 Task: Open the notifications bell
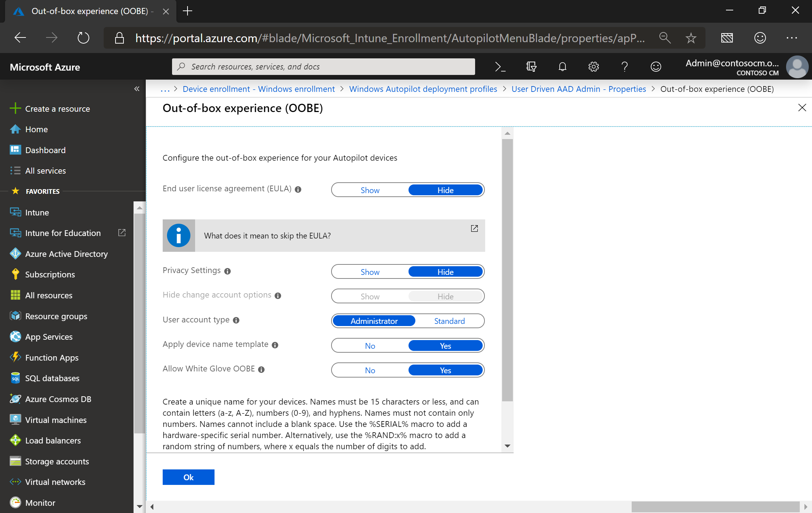562,67
